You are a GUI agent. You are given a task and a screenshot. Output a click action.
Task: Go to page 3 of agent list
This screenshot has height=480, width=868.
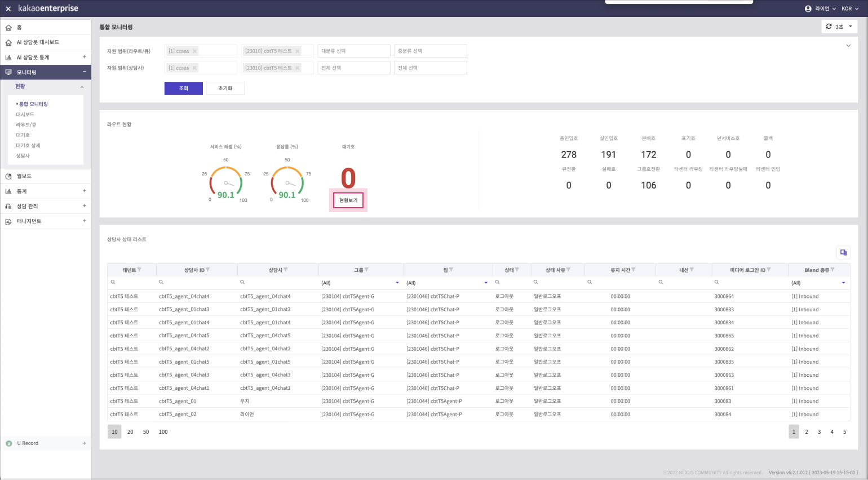[x=819, y=432]
